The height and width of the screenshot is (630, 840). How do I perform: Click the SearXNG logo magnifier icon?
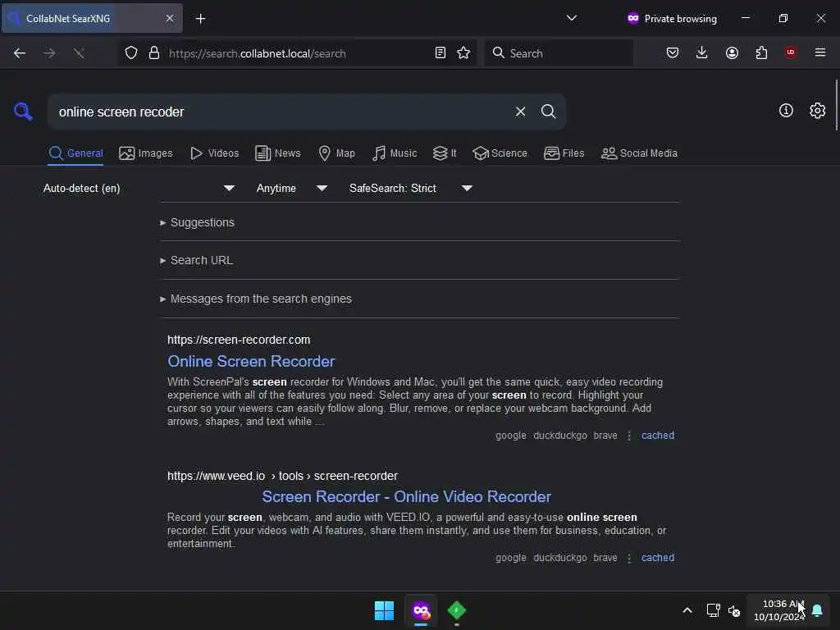click(x=23, y=112)
